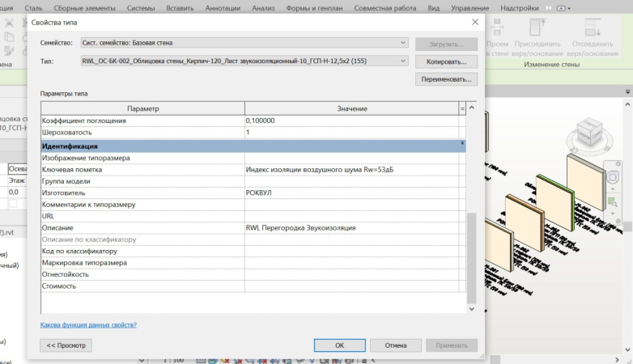This screenshot has width=633, height=364.
Task: Click the ViewCube in the 3D view
Action: [593, 135]
